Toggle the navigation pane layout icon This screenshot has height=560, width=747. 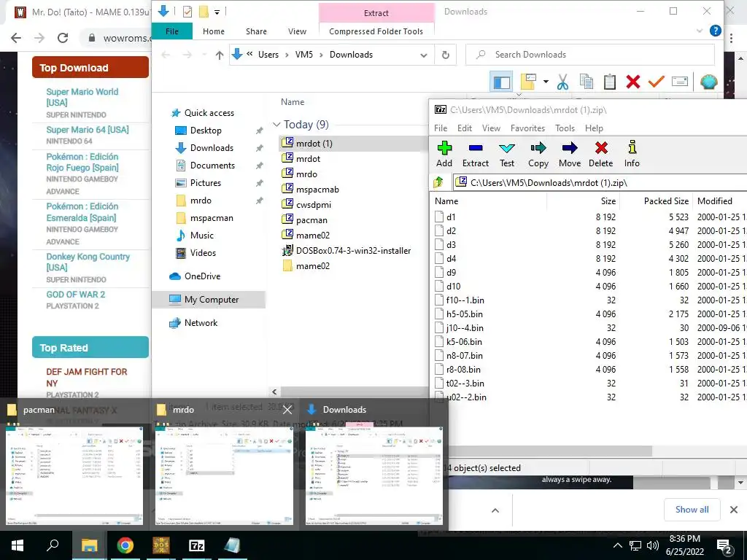[501, 82]
